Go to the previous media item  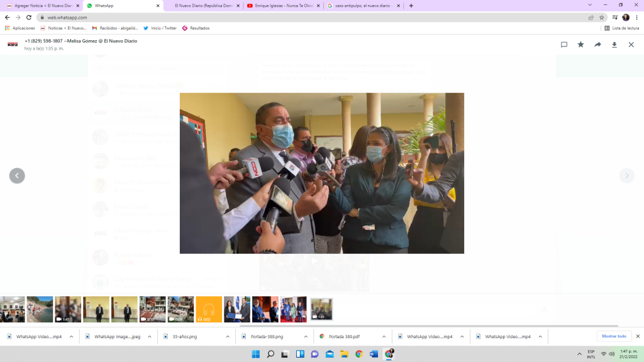[x=17, y=176]
